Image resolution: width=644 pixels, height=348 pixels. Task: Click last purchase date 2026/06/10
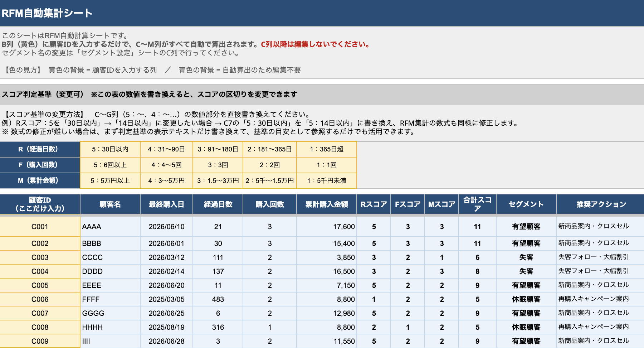(x=166, y=227)
